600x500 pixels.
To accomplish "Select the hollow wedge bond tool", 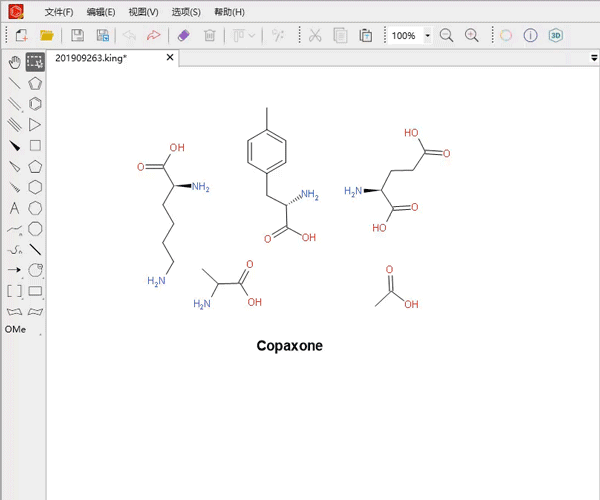I will (15, 166).
